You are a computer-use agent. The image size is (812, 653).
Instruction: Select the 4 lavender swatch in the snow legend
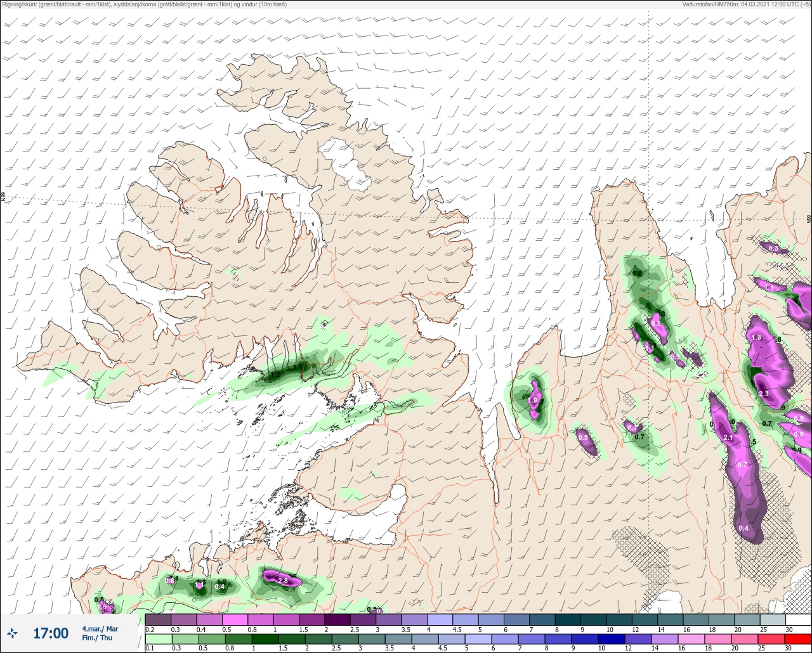440,620
